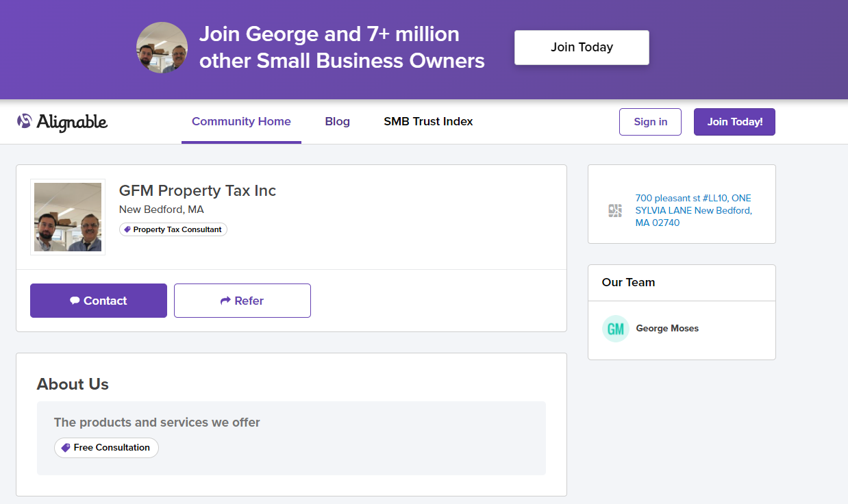The width and height of the screenshot is (848, 504).
Task: Click the map icon beside the address
Action: coord(615,210)
